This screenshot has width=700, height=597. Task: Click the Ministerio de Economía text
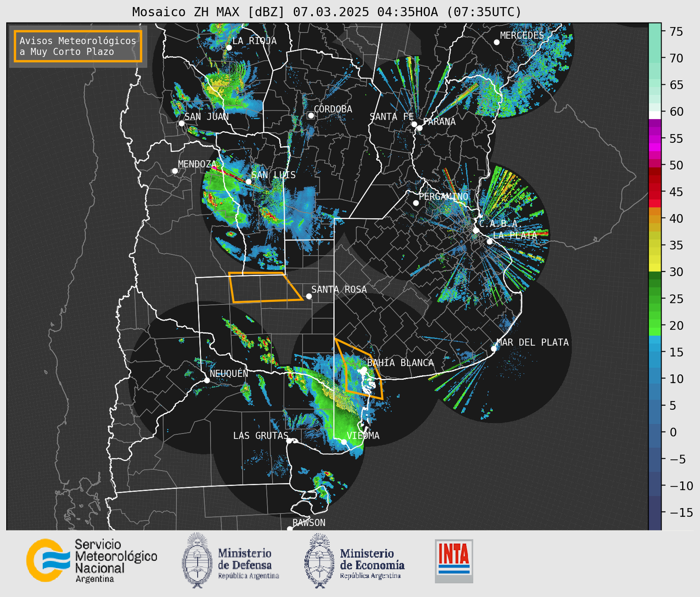point(372,560)
